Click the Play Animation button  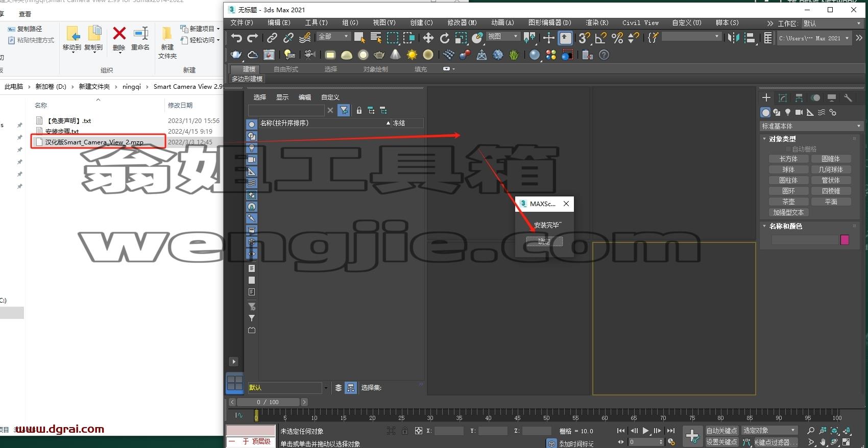coord(645,431)
